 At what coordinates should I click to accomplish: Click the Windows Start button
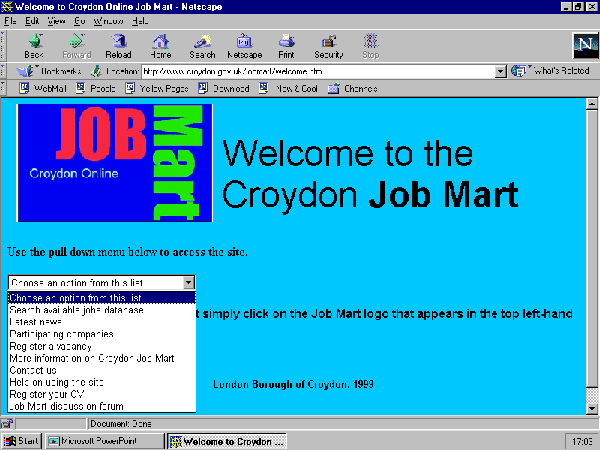(x=22, y=440)
